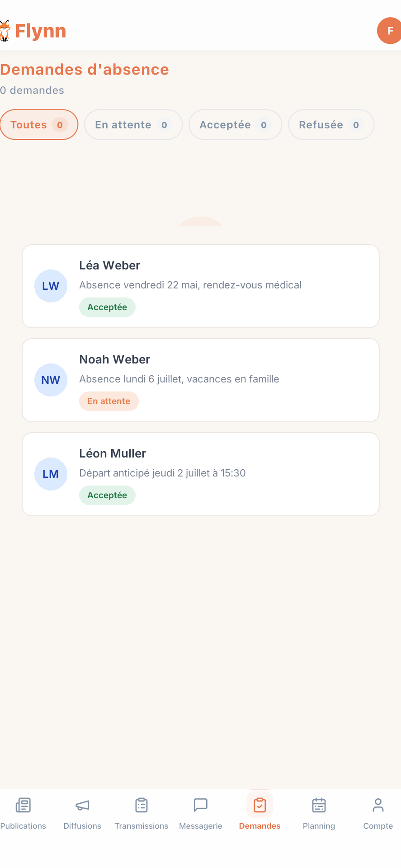Viewport: 401px width, 868px height.
Task: Click Léon Muller's Acceptée status badge
Action: pos(107,495)
